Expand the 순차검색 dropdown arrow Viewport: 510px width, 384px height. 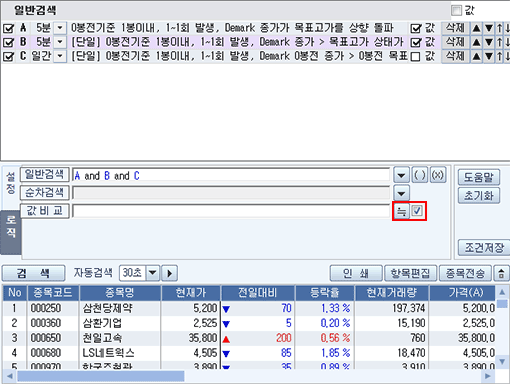click(401, 193)
